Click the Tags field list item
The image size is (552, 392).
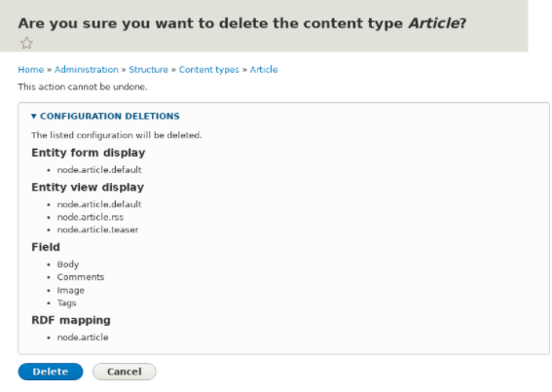point(66,303)
